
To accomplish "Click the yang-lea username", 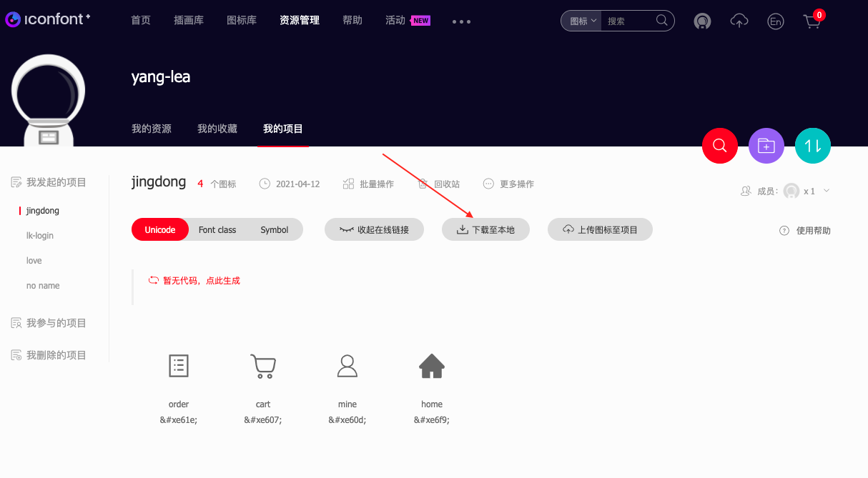I will click(161, 76).
